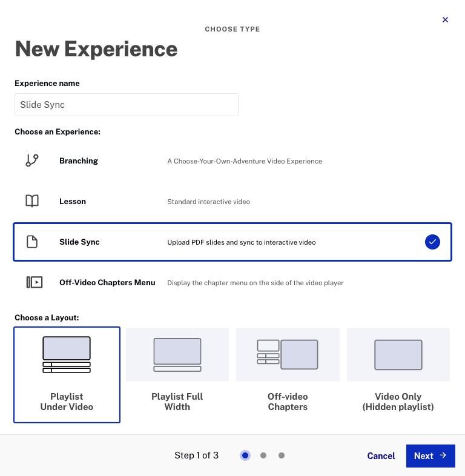Click the first step indicator dot
This screenshot has height=476, width=465.
(245, 455)
